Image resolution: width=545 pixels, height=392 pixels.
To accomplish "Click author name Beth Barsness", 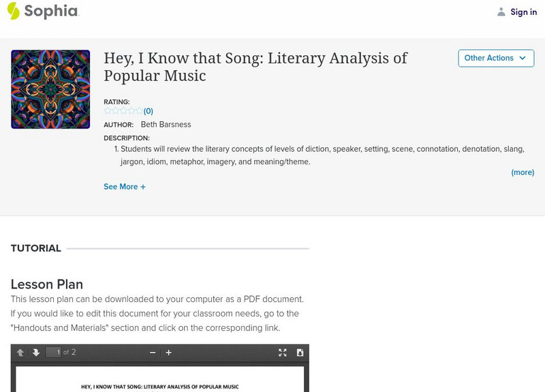I will (166, 125).
